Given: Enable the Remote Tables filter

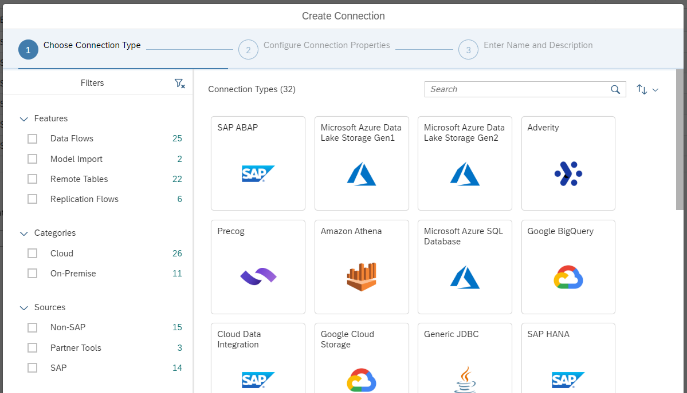Looking at the screenshot, I should click(32, 179).
